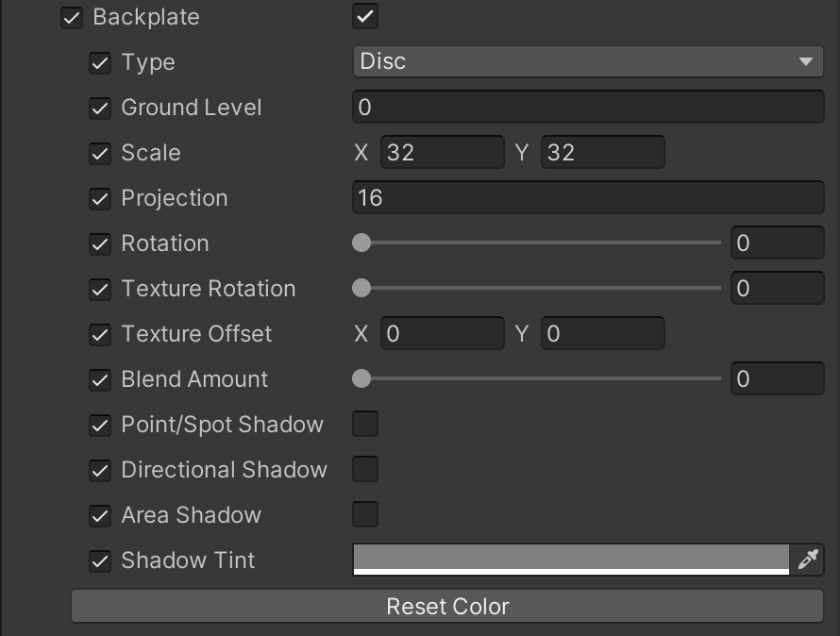Screen dimensions: 840x636
Task: Enable the Area Shadow value checkbox
Action: tap(365, 515)
